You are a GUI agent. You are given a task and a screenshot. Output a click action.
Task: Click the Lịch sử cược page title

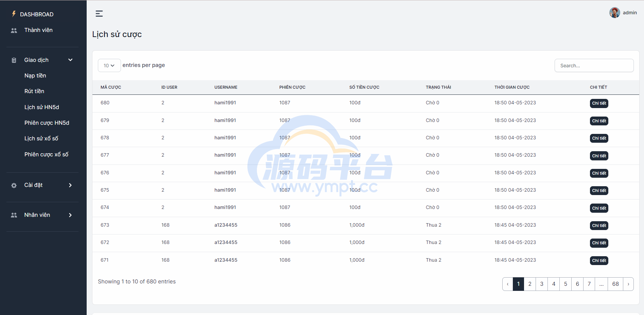pyautogui.click(x=117, y=34)
